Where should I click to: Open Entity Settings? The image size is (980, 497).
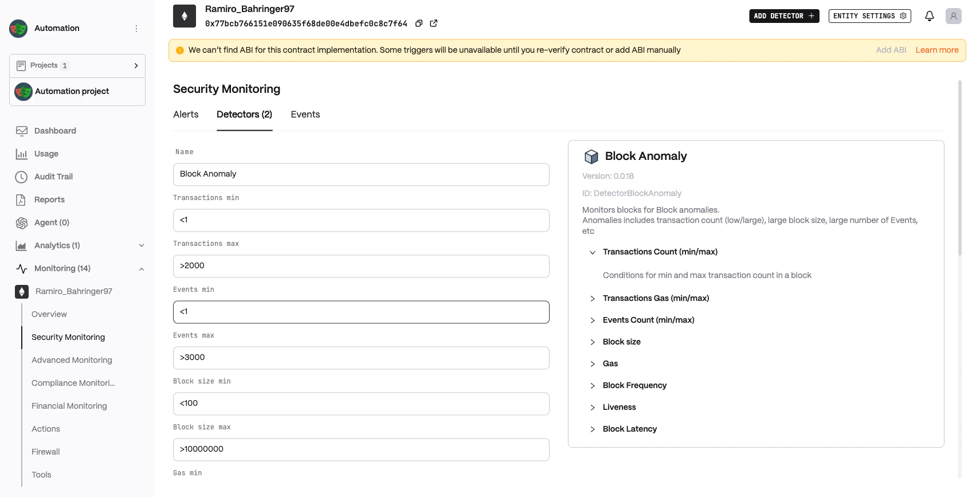point(870,16)
